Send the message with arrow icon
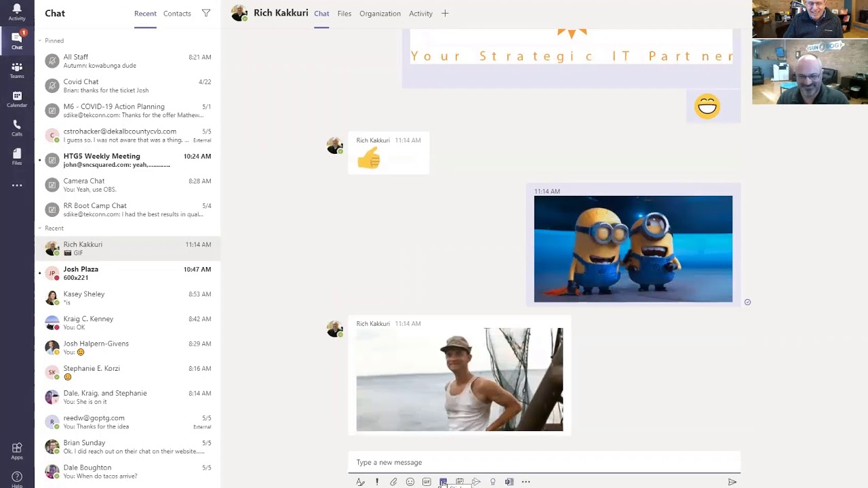This screenshot has width=868, height=488. (732, 482)
